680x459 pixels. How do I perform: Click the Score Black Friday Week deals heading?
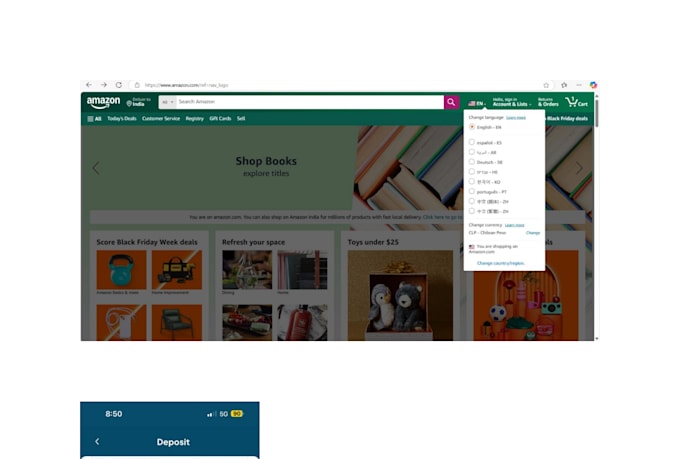(147, 242)
